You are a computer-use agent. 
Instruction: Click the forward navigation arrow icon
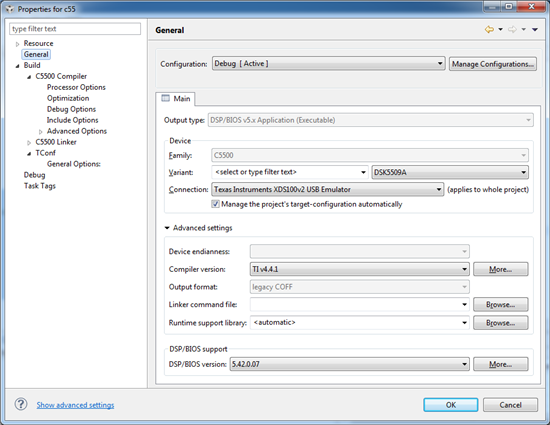(x=512, y=30)
